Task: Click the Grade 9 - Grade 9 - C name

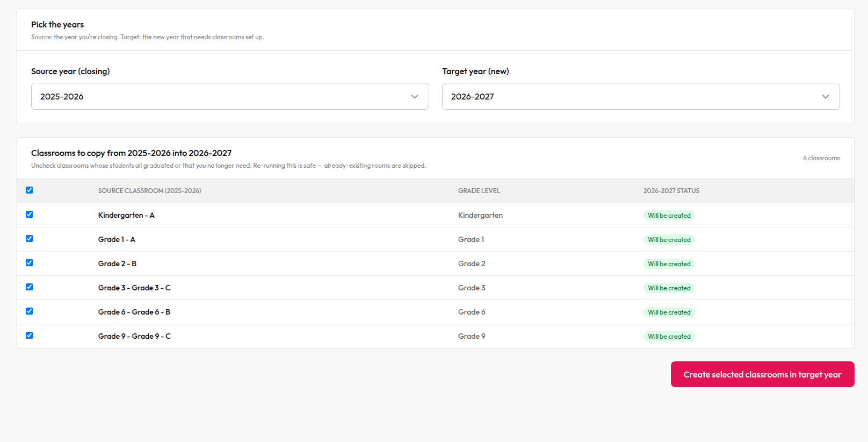Action: pos(134,336)
